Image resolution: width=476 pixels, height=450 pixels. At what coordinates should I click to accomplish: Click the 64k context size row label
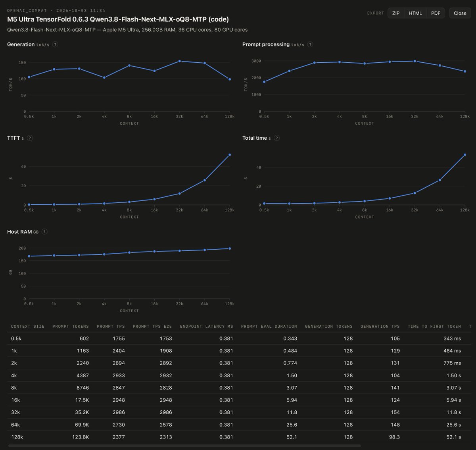pyautogui.click(x=15, y=425)
